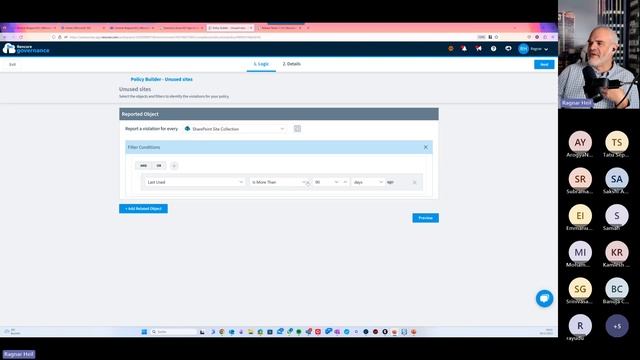Click the taskbar Search box
The height and width of the screenshot is (360, 640).
[x=174, y=332]
